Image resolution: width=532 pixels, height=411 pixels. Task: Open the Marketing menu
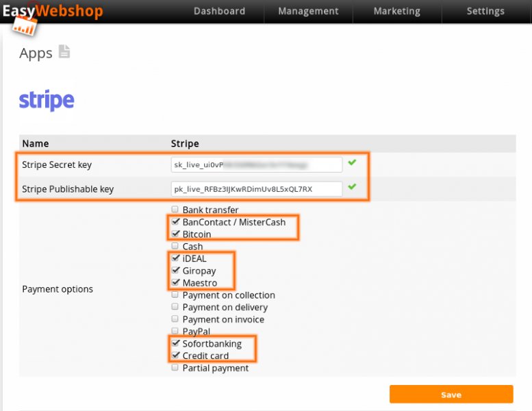pos(396,11)
